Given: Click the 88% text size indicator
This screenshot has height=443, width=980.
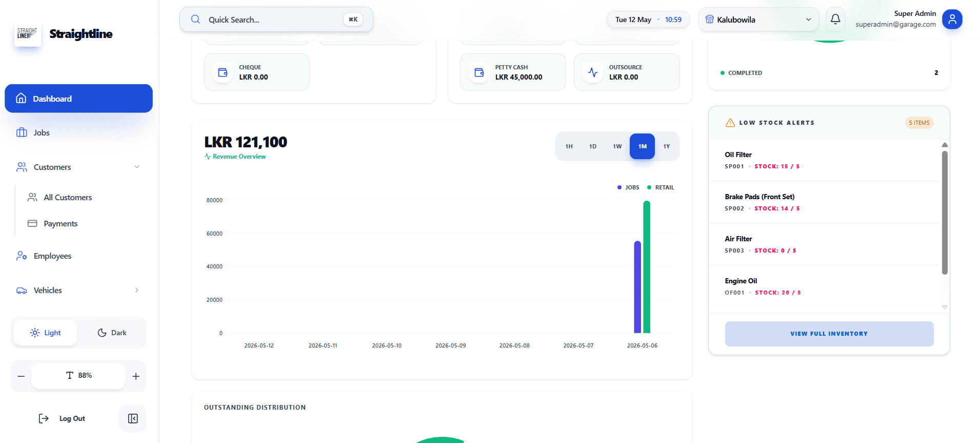Looking at the screenshot, I should (78, 376).
